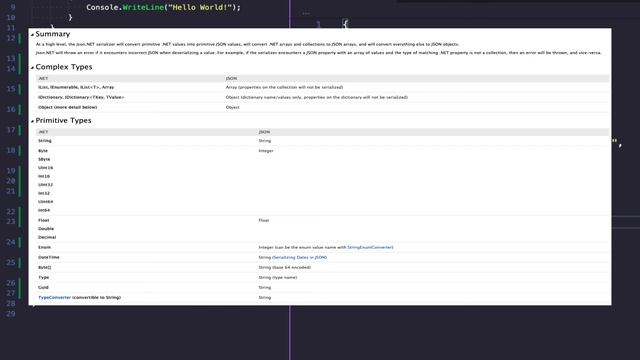Click the .NET header in Primitive Types table
This screenshot has height=360, width=640.
pos(43,132)
